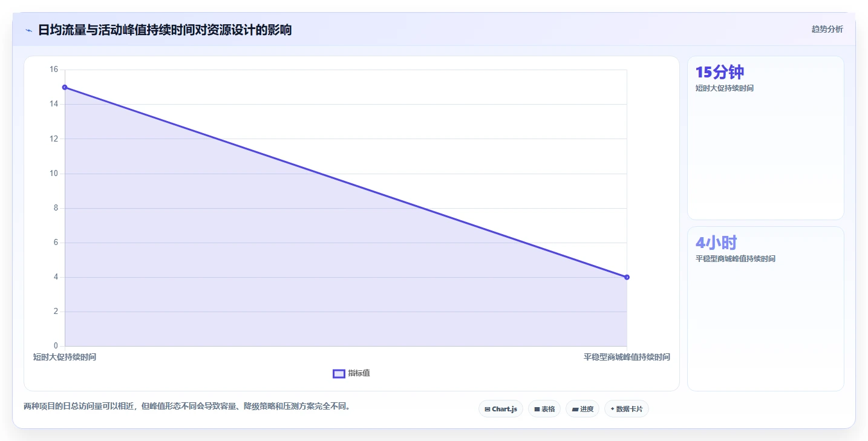Image resolution: width=868 pixels, height=441 pixels.
Task: Click the y-axis tick label 0
Action: coord(56,346)
